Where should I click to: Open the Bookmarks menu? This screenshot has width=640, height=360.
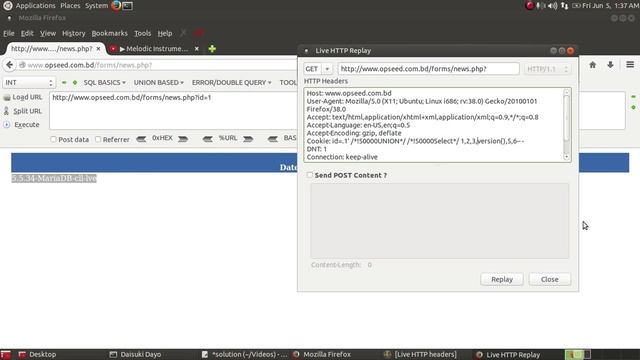(109, 33)
